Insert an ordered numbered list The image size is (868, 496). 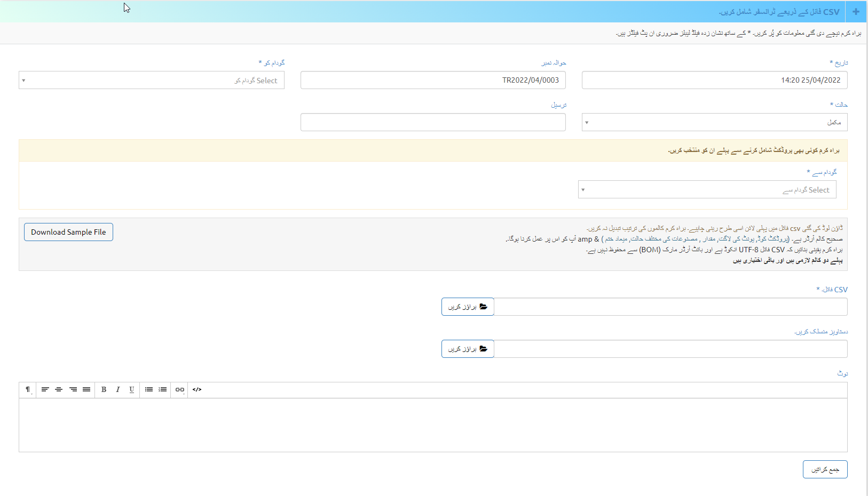(x=163, y=390)
